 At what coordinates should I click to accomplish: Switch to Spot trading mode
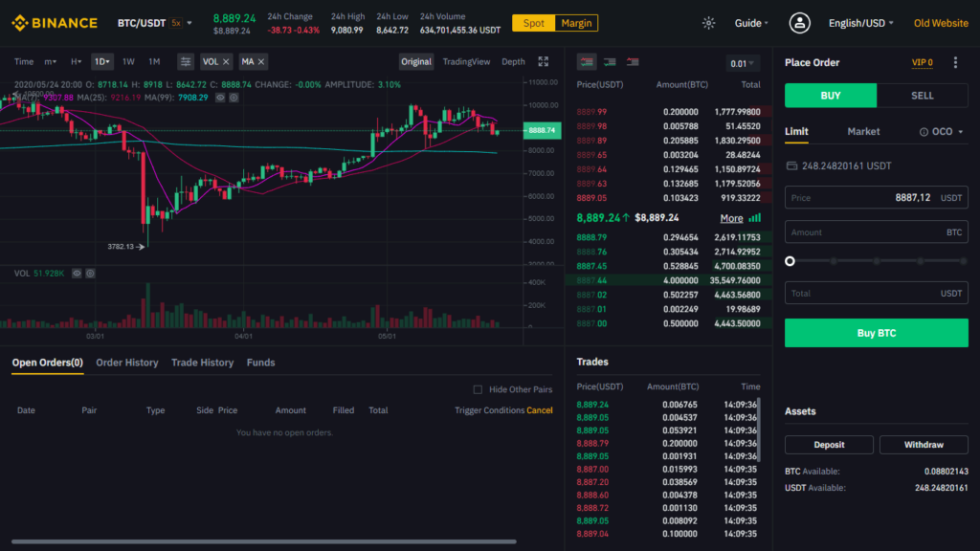(x=533, y=23)
